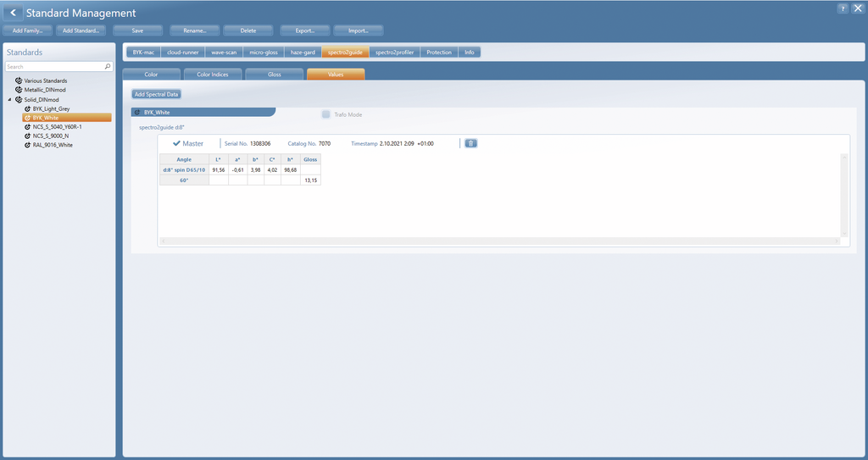Select RAL_9016_White in the standards tree

click(x=53, y=145)
